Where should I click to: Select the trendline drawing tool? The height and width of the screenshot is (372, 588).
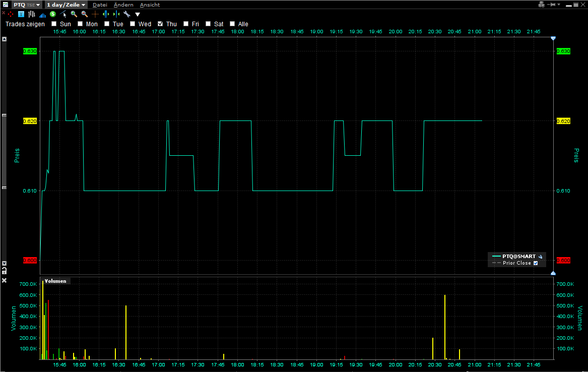tap(63, 14)
